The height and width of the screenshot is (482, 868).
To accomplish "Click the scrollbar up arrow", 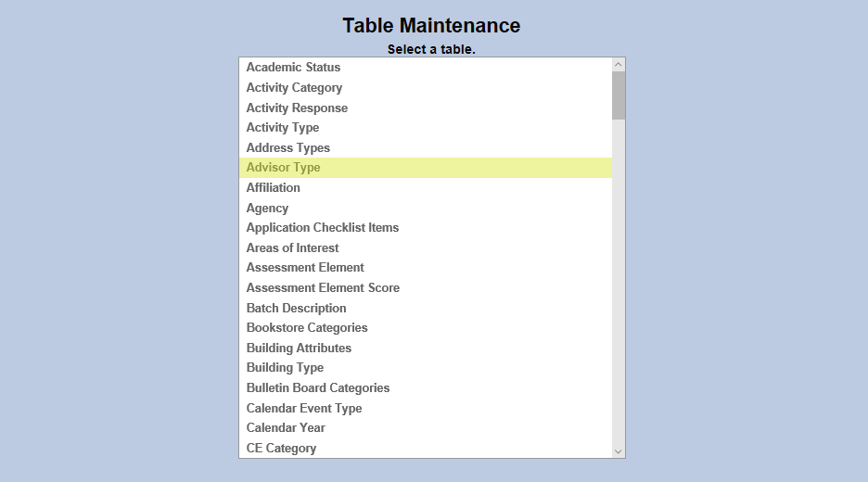I will point(619,65).
